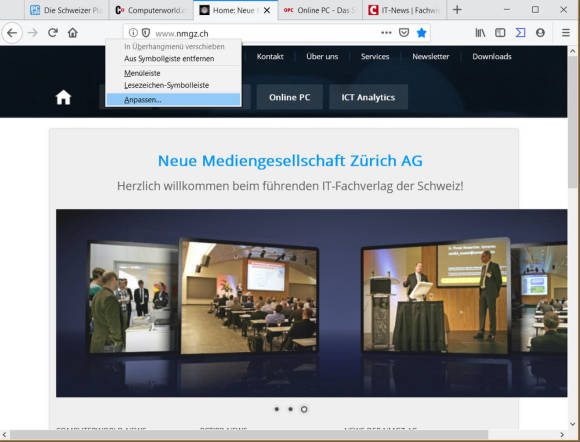Open the Services navigation link

click(x=375, y=57)
